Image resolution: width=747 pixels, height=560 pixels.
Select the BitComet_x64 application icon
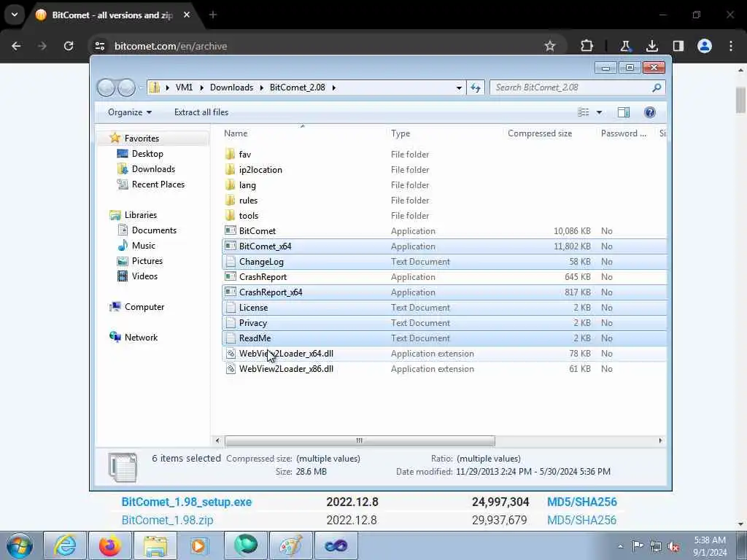[x=231, y=246]
